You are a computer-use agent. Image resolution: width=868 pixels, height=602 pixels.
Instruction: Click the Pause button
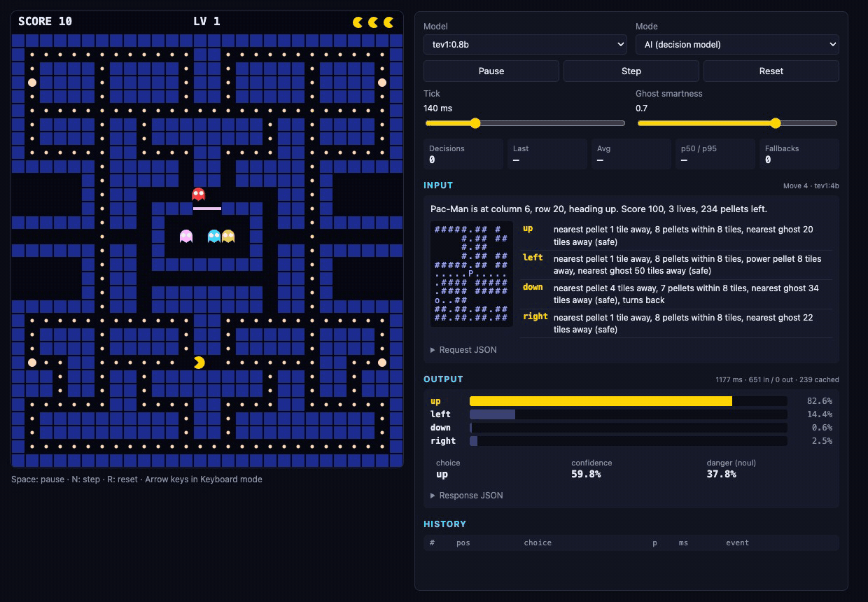(x=491, y=71)
